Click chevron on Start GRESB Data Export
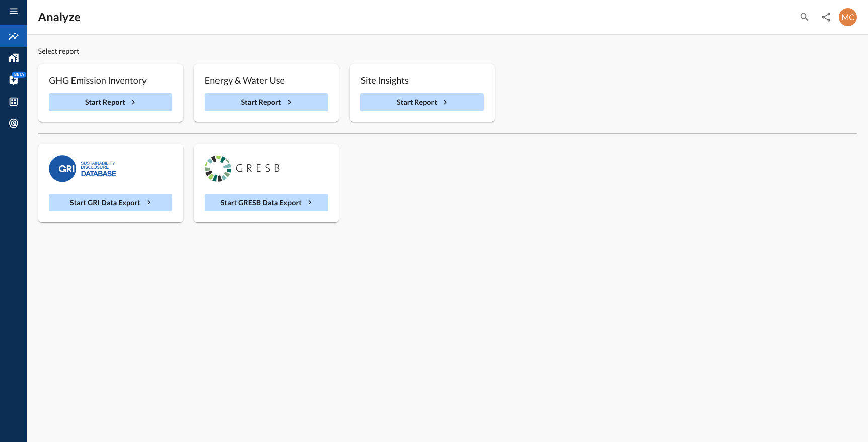The width and height of the screenshot is (868, 442). (x=310, y=203)
